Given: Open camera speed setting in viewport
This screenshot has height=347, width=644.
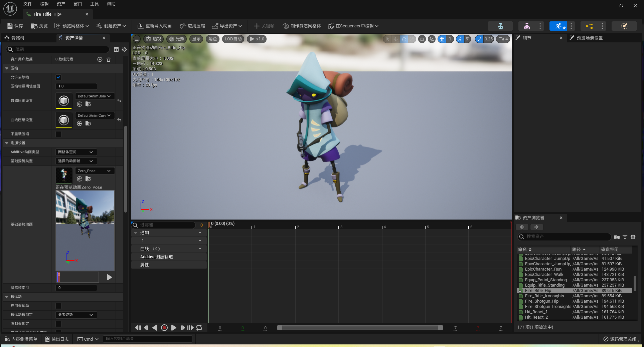Looking at the screenshot, I should pos(503,39).
